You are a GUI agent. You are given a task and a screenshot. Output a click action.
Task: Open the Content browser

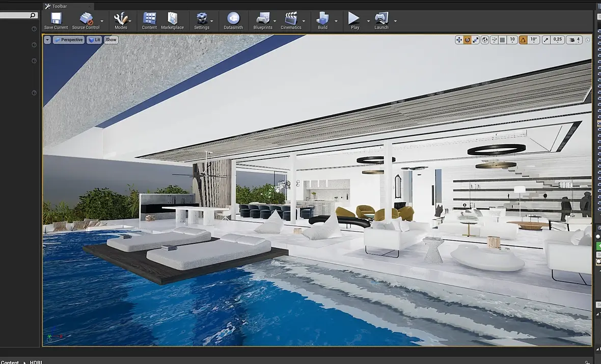click(149, 21)
